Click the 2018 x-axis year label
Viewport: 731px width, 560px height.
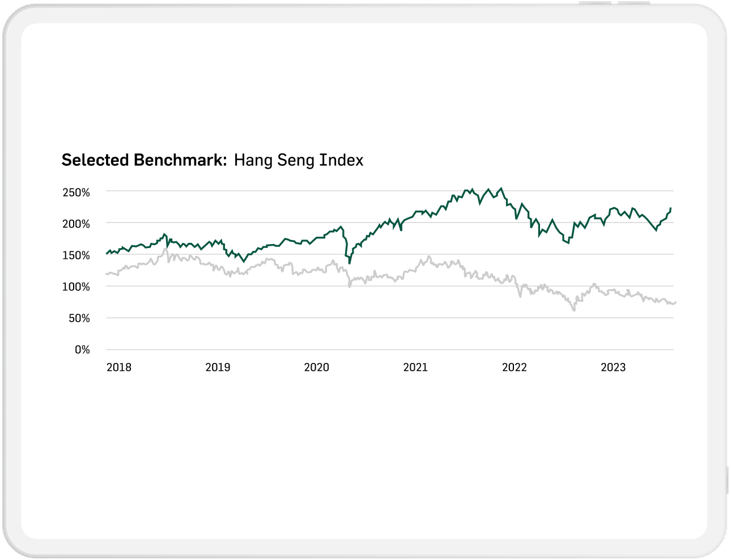coord(119,367)
